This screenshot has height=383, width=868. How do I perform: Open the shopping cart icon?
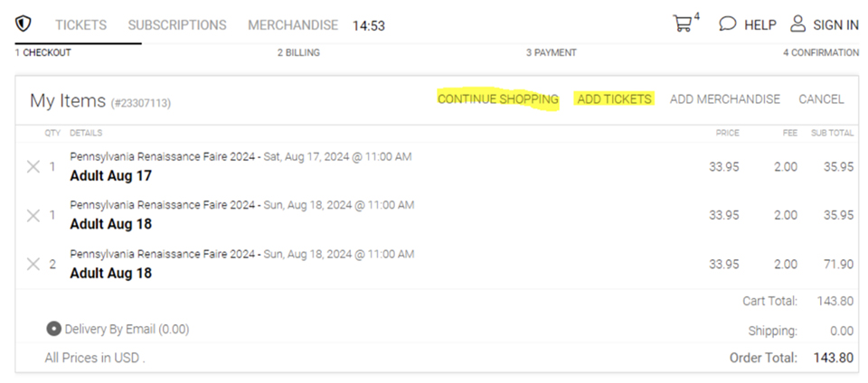tap(683, 24)
